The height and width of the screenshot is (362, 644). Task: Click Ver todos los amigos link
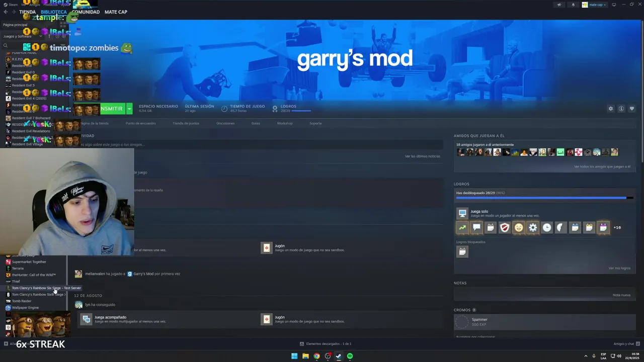pyautogui.click(x=602, y=166)
